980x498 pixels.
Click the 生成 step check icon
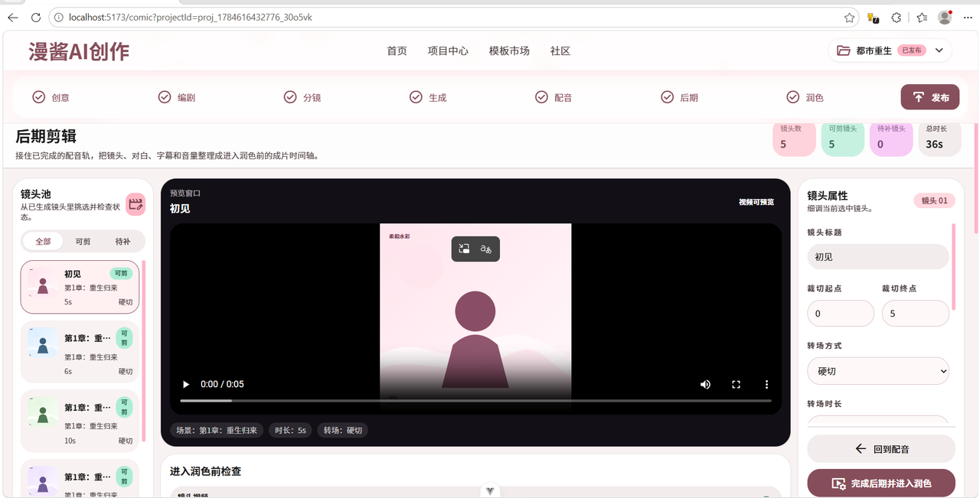click(x=416, y=97)
